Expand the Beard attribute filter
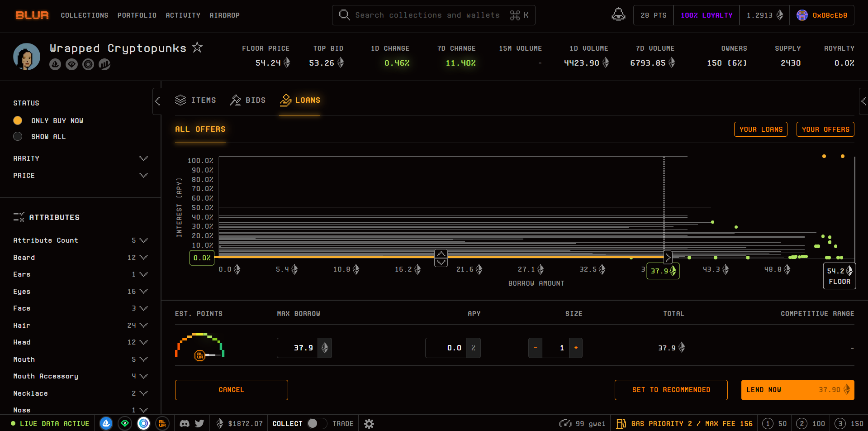This screenshot has width=868, height=431. pos(81,258)
